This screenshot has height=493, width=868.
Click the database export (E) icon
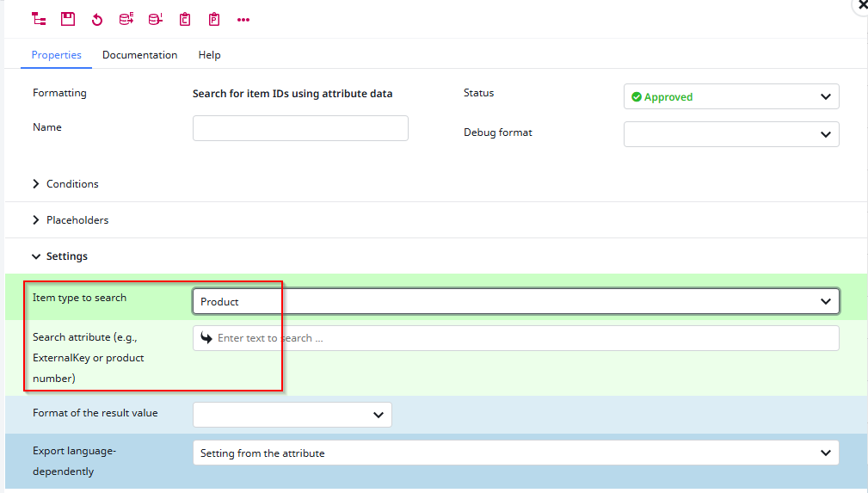tap(126, 20)
